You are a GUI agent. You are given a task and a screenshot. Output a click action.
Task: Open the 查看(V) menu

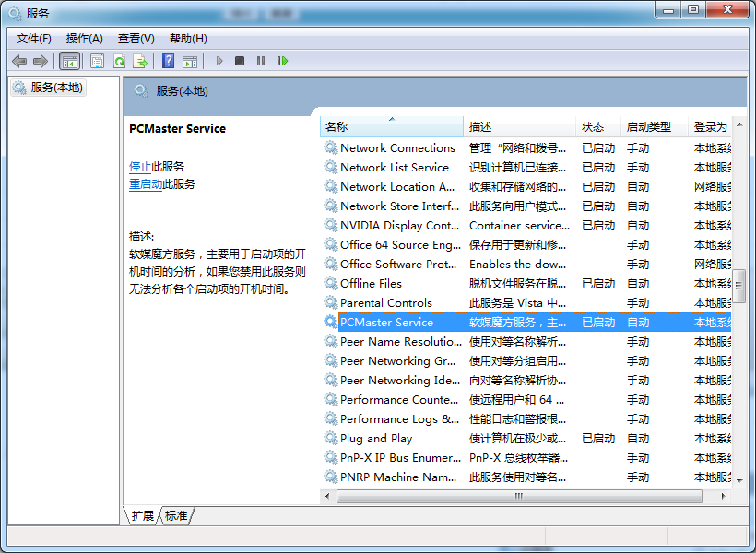point(136,38)
